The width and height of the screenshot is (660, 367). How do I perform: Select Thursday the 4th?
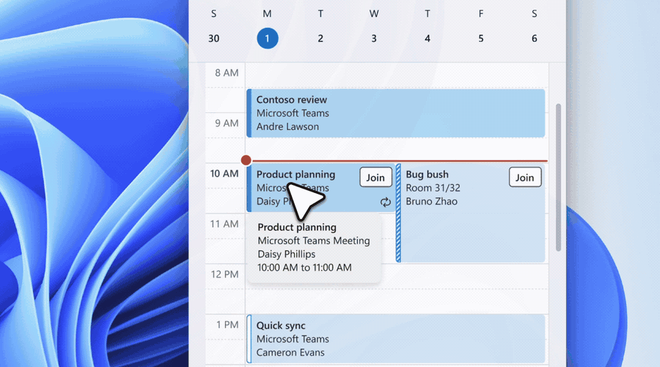(427, 38)
